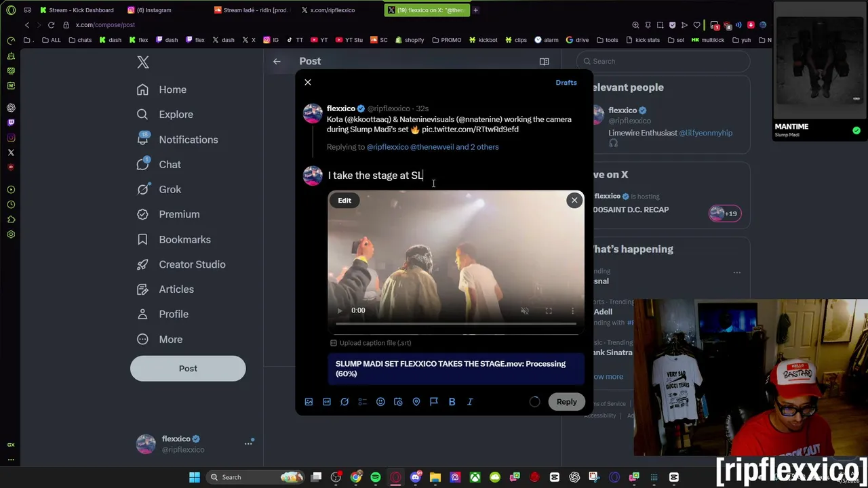Open the emoji picker
Screen dimensions: 868x488
pos(380,402)
